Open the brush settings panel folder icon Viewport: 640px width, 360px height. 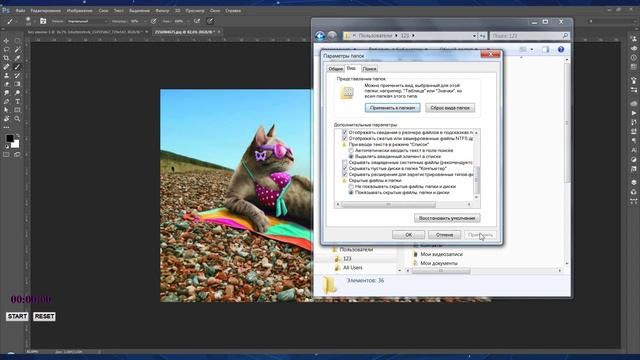click(x=43, y=21)
